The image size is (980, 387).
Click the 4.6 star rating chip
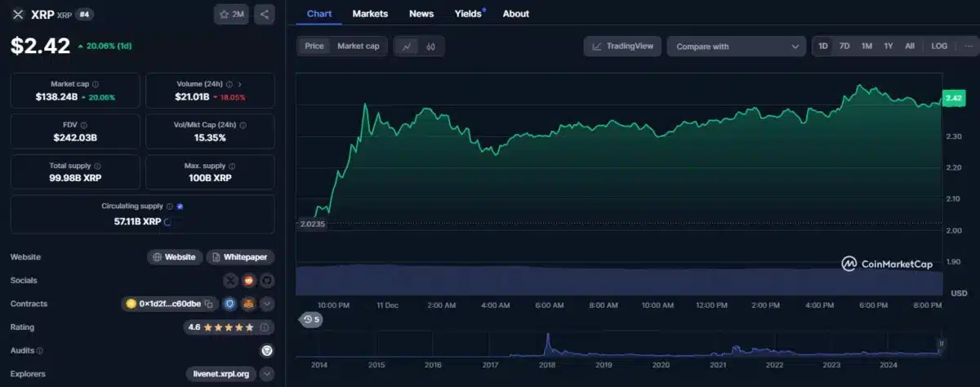(x=228, y=327)
